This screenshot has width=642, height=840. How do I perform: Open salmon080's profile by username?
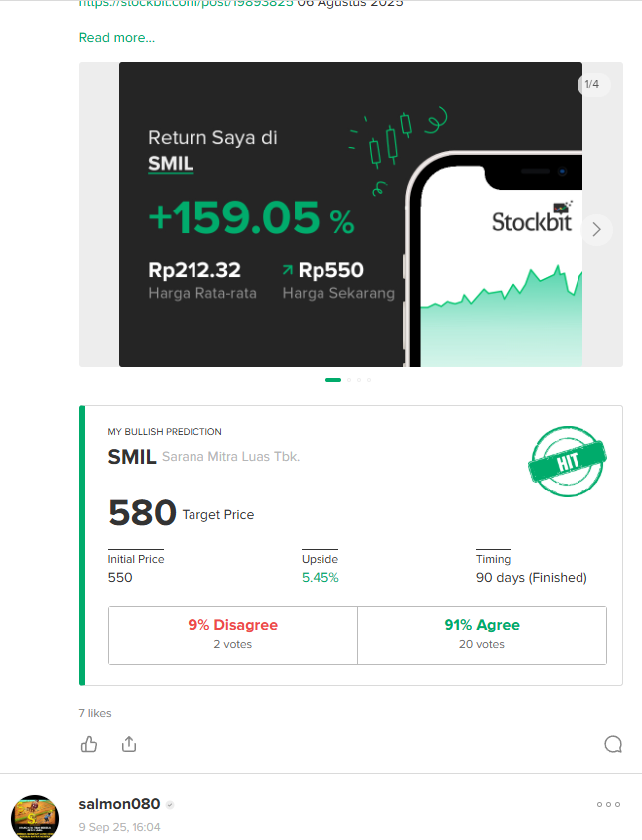pos(118,804)
